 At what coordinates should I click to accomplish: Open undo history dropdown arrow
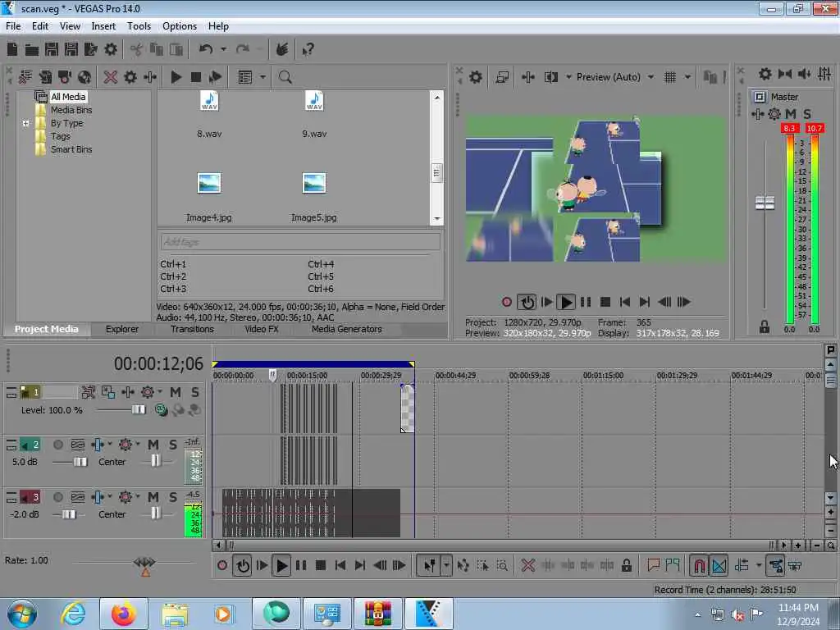click(223, 49)
